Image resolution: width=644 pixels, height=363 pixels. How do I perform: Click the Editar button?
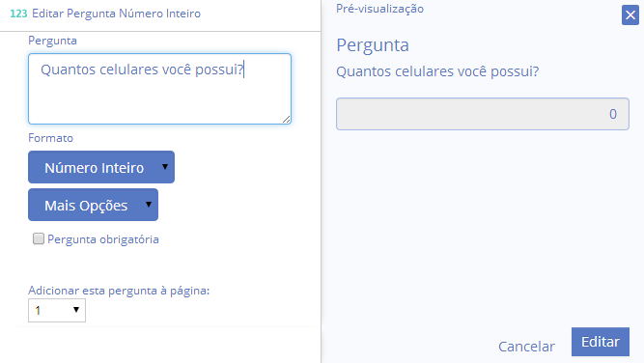pyautogui.click(x=600, y=342)
